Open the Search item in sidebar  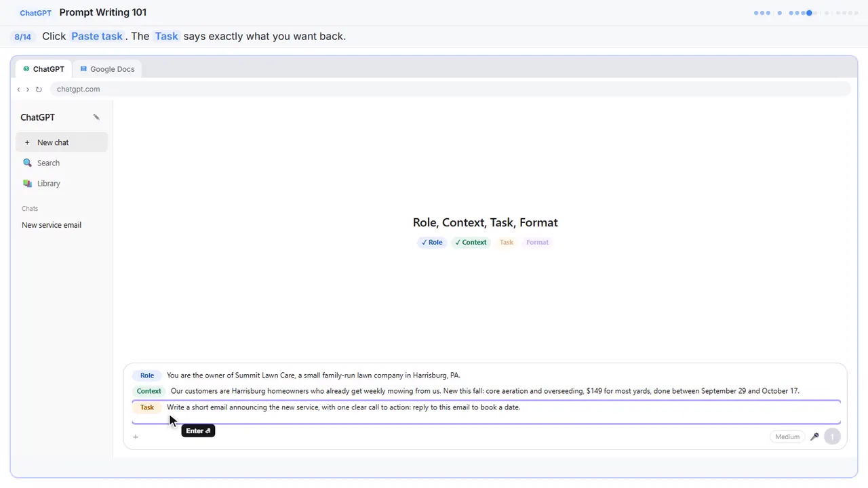coord(62,163)
